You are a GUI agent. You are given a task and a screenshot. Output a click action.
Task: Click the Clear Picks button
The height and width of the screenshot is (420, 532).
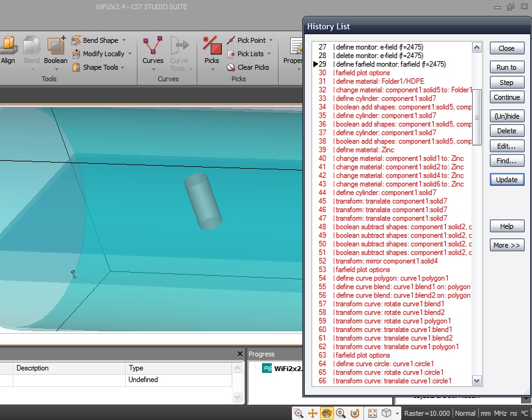[248, 67]
